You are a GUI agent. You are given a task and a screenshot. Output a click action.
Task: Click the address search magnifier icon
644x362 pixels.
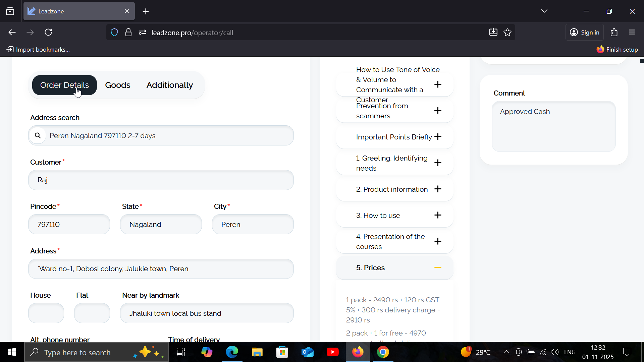[38, 135]
